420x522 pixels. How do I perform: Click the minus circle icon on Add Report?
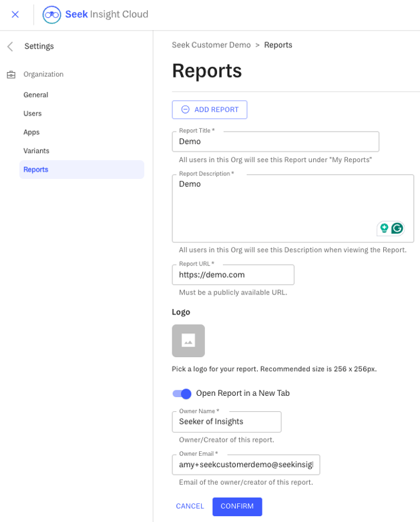click(x=185, y=109)
